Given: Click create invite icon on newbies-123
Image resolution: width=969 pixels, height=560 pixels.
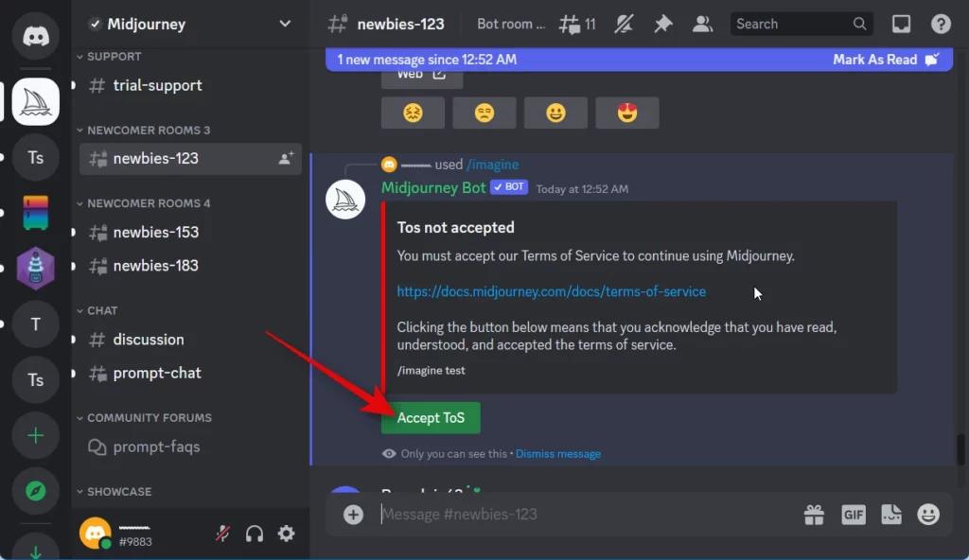Looking at the screenshot, I should pyautogui.click(x=286, y=158).
